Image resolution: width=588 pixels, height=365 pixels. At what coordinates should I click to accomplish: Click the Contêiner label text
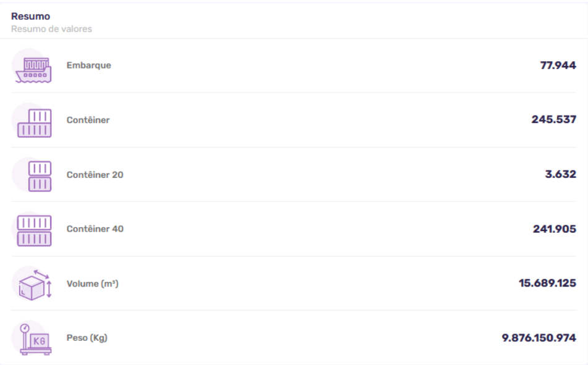tap(88, 120)
